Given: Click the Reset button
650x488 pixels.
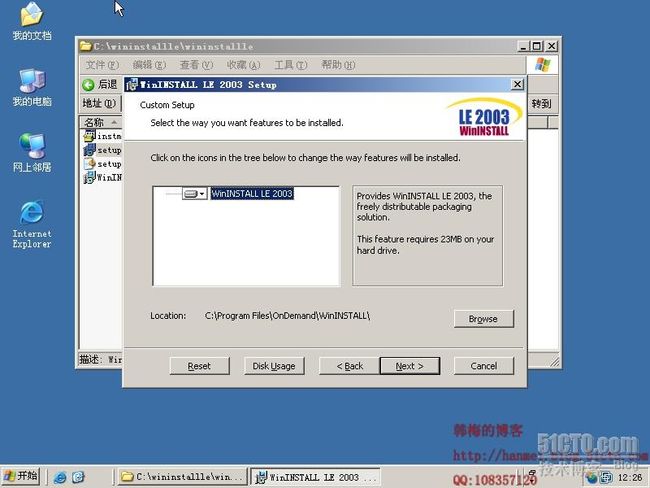Looking at the screenshot, I should (x=199, y=366).
